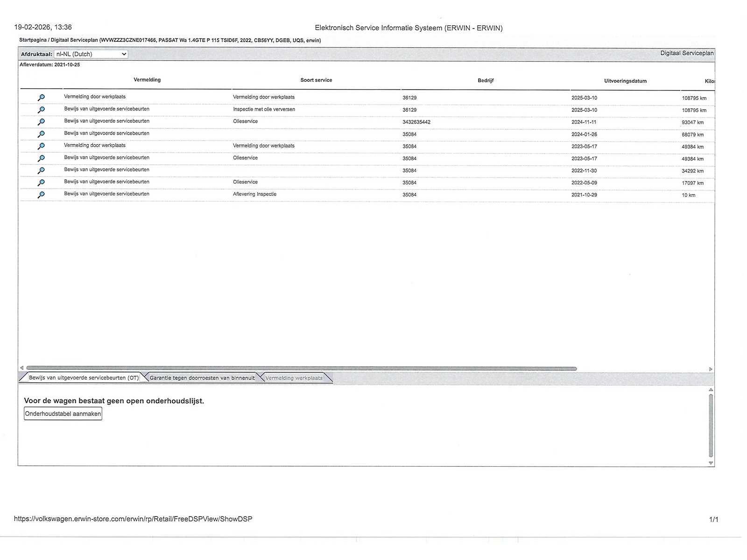Select Bewijs van uitgevoerde servicebeurten (OT) tab

click(84, 378)
